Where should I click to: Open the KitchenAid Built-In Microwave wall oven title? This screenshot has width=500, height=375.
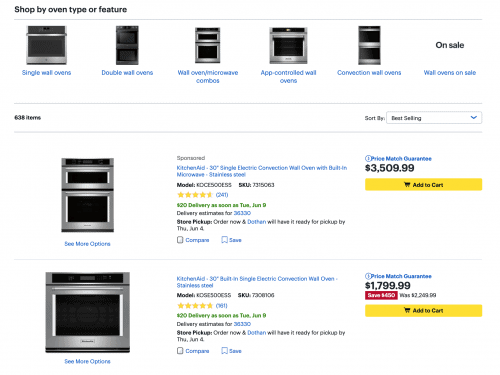point(262,171)
